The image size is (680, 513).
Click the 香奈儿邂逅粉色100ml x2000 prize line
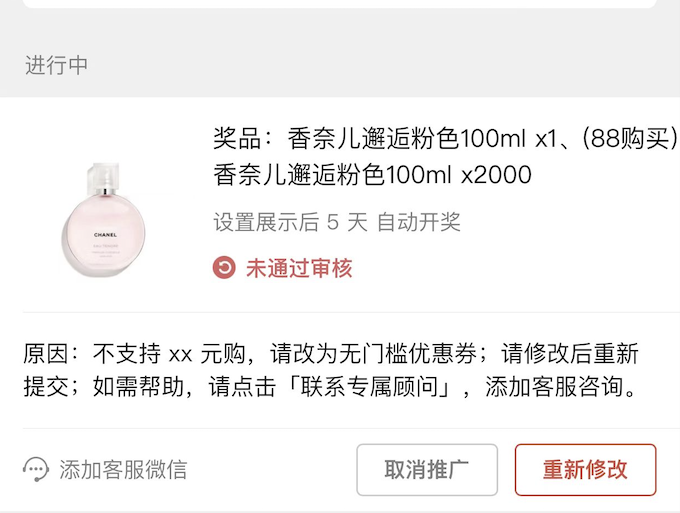click(x=372, y=175)
